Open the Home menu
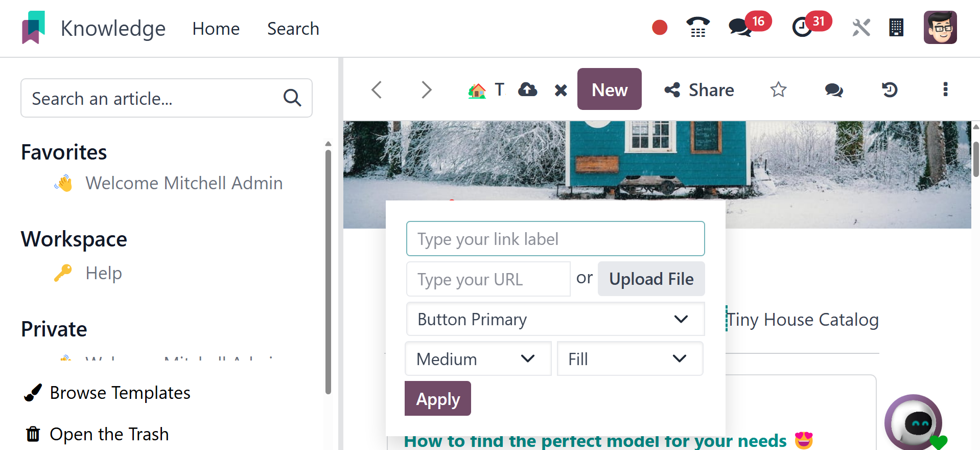Screen dimensions: 980x450 [216, 29]
